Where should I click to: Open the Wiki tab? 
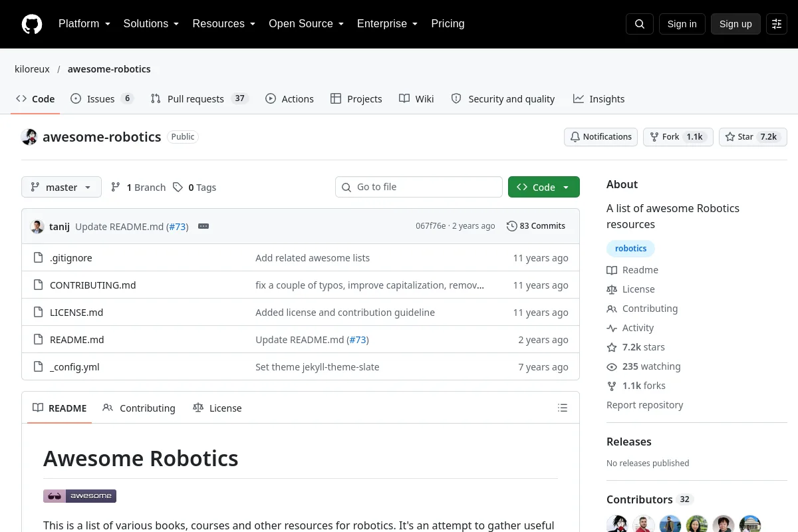416,99
